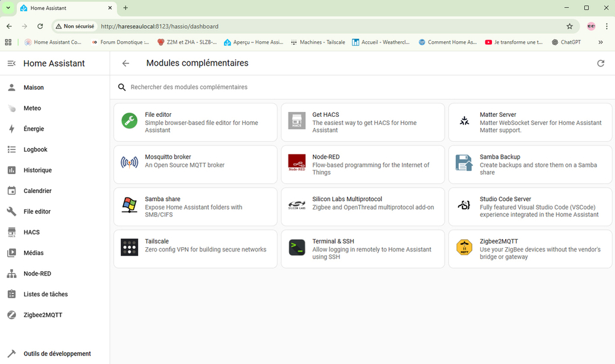This screenshot has width=615, height=364.
Task: Open the apps grid in bookmarks bar
Action: 8,42
